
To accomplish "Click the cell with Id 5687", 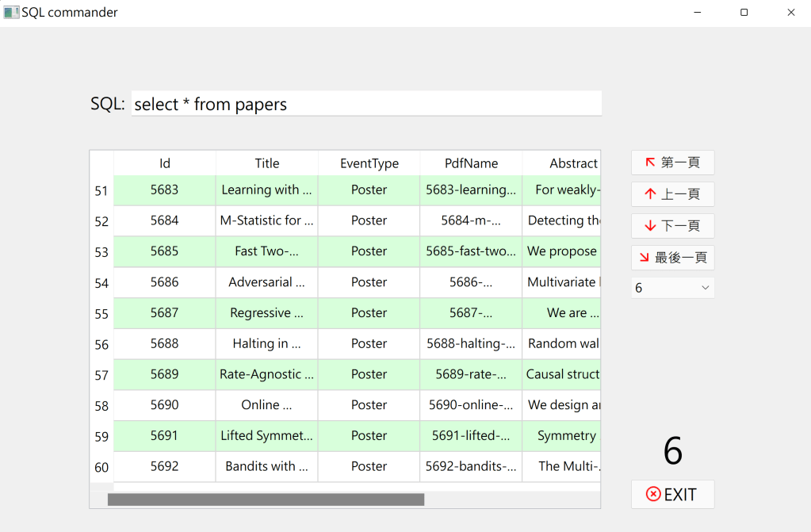I will tap(165, 313).
